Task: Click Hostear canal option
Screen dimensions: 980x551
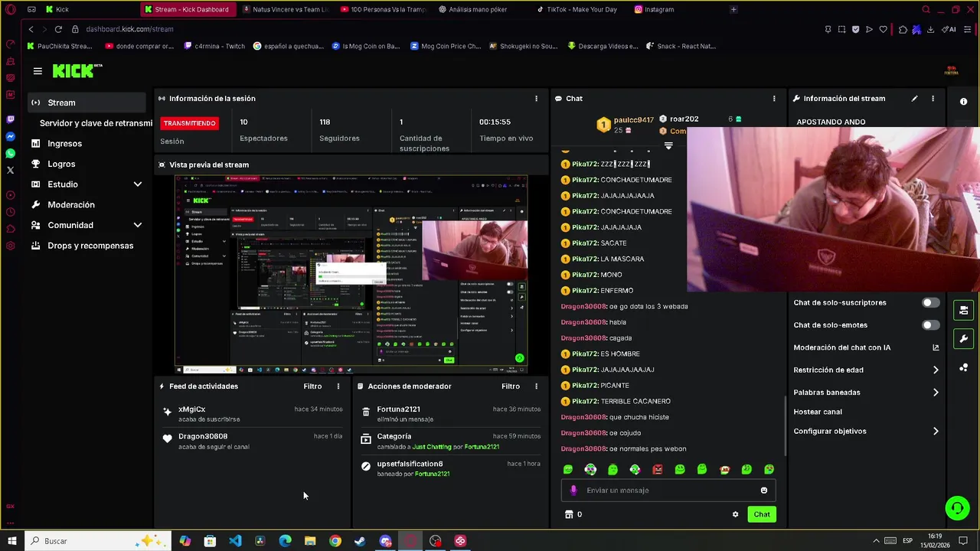Action: click(x=818, y=412)
